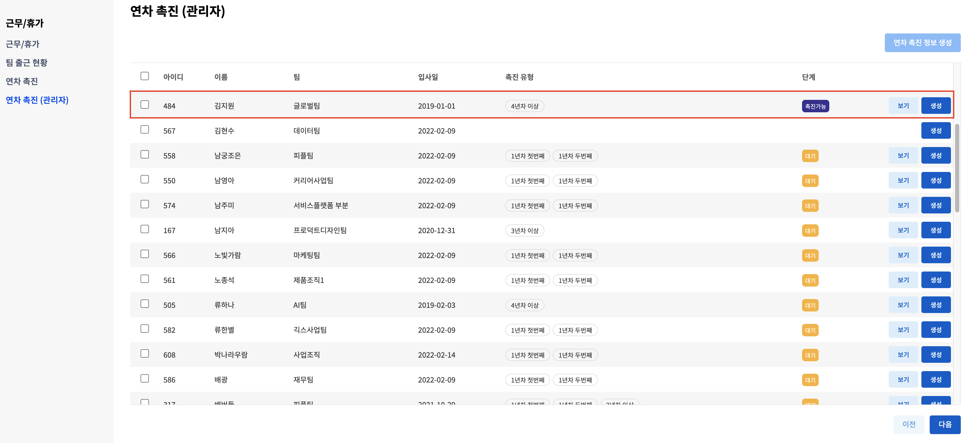
Task: Tick the checkbox for 김지원 row
Action: 144,105
